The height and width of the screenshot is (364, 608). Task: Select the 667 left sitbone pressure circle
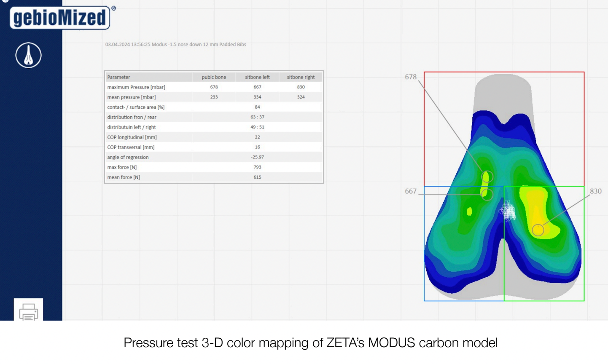pos(487,194)
